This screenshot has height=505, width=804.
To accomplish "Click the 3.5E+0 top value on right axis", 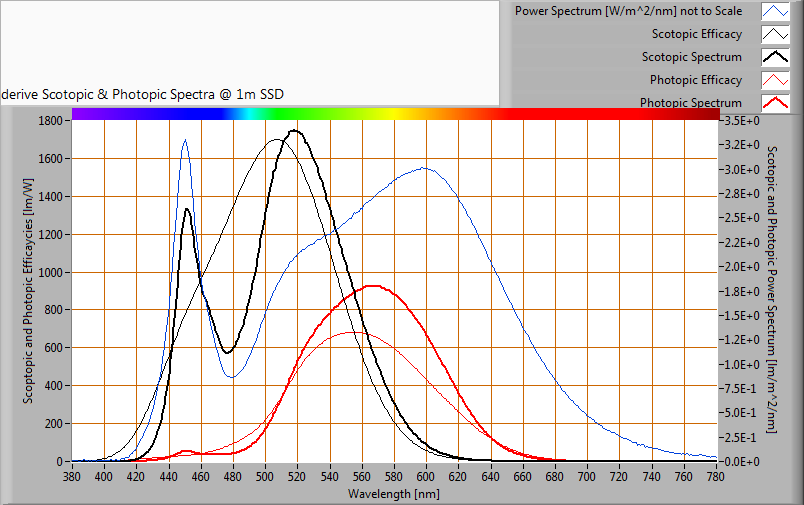I will pos(741,121).
